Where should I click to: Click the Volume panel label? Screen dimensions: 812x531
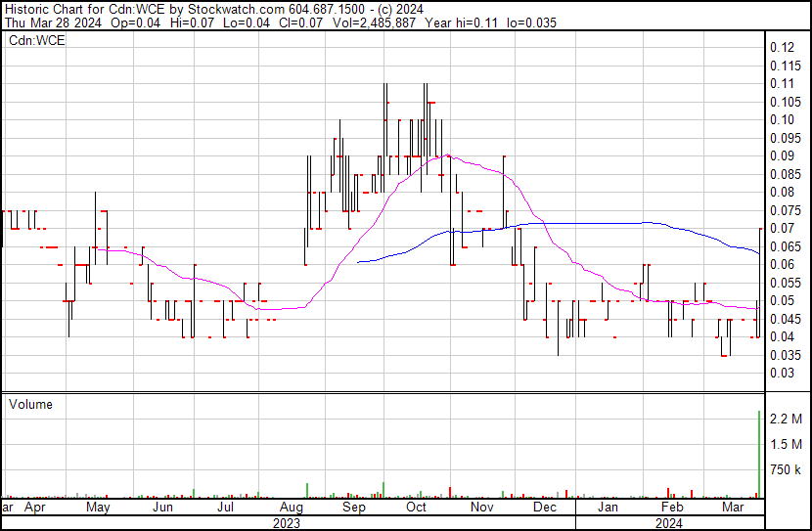tap(30, 404)
